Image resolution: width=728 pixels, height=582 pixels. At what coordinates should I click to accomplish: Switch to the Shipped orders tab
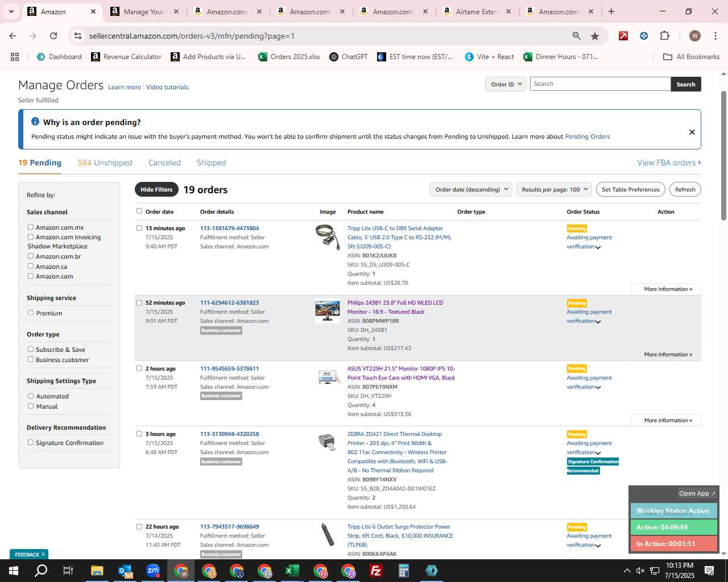click(x=211, y=163)
